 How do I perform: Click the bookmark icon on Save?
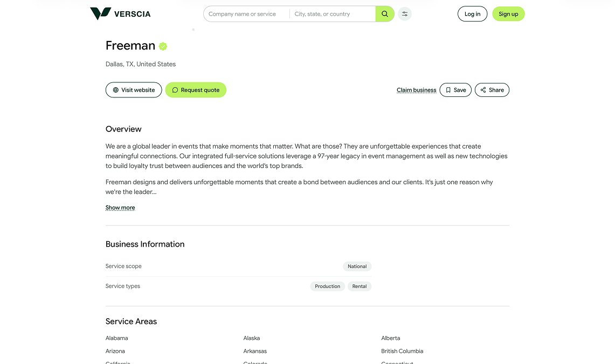448,90
